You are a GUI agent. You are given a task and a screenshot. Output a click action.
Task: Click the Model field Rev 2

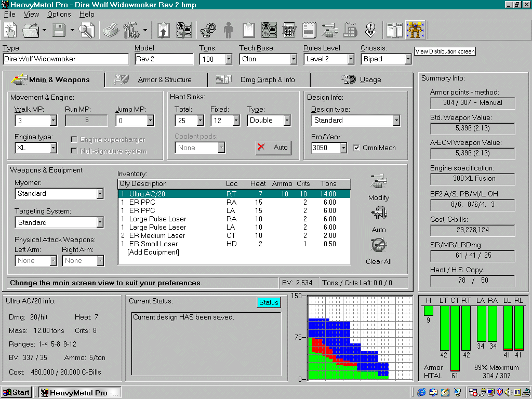point(164,59)
